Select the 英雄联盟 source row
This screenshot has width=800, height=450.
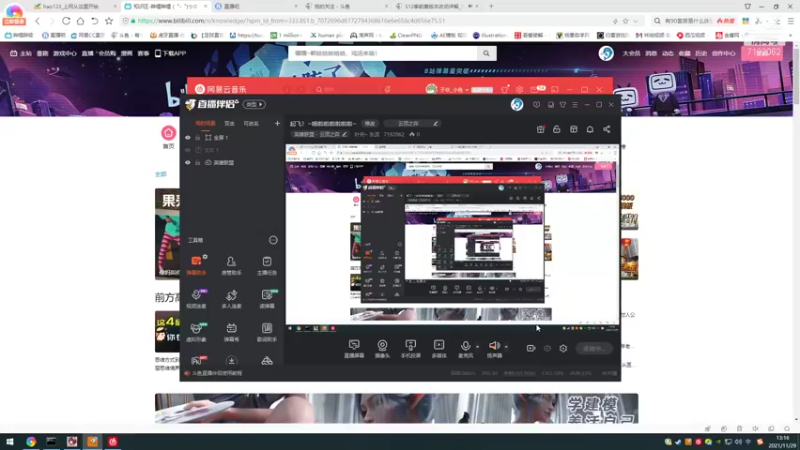click(232, 163)
